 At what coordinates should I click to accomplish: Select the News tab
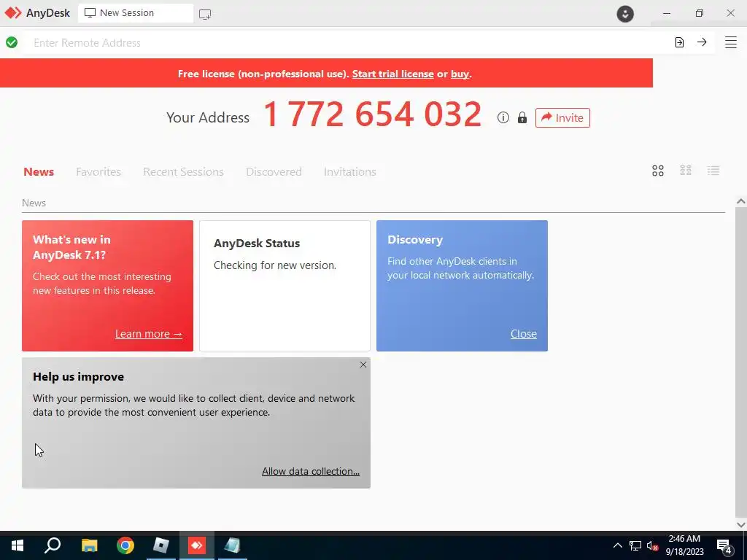39,172
